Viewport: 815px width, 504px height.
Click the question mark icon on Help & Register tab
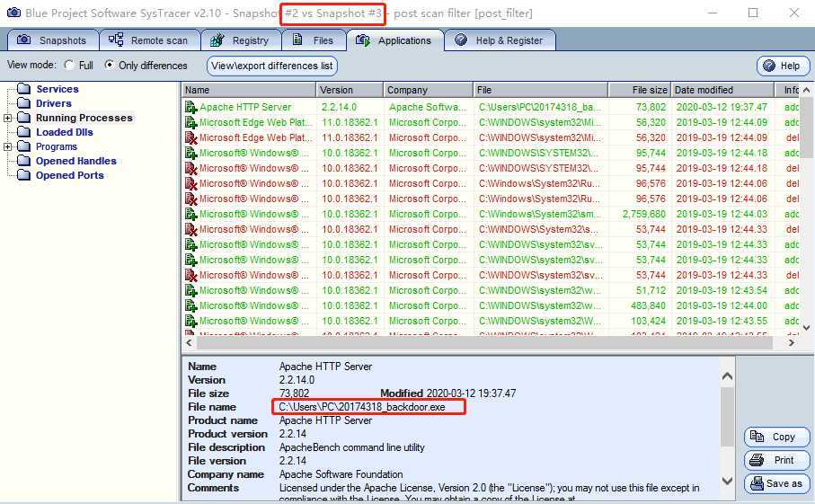[x=461, y=40]
